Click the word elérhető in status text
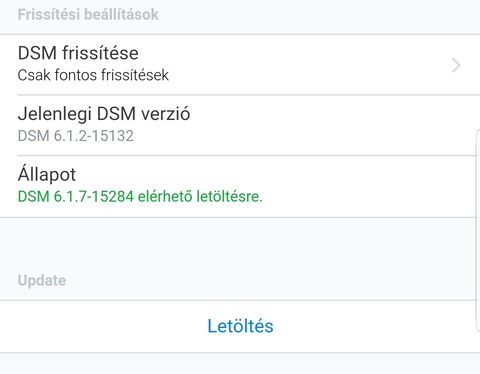480x374 pixels. [165, 196]
